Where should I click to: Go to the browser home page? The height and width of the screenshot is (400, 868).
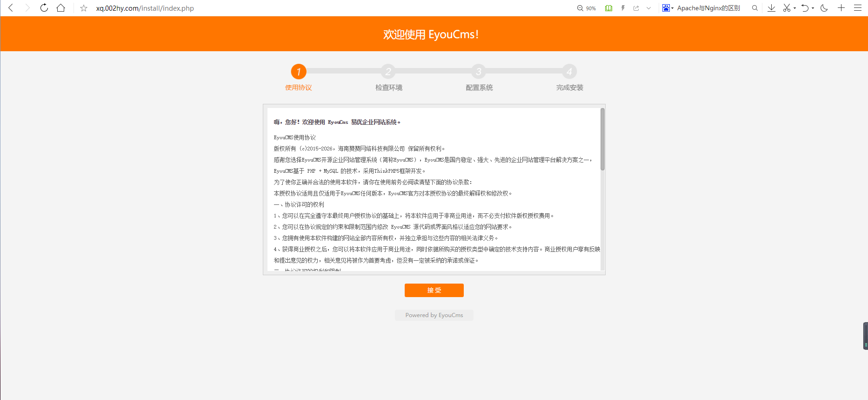[60, 8]
